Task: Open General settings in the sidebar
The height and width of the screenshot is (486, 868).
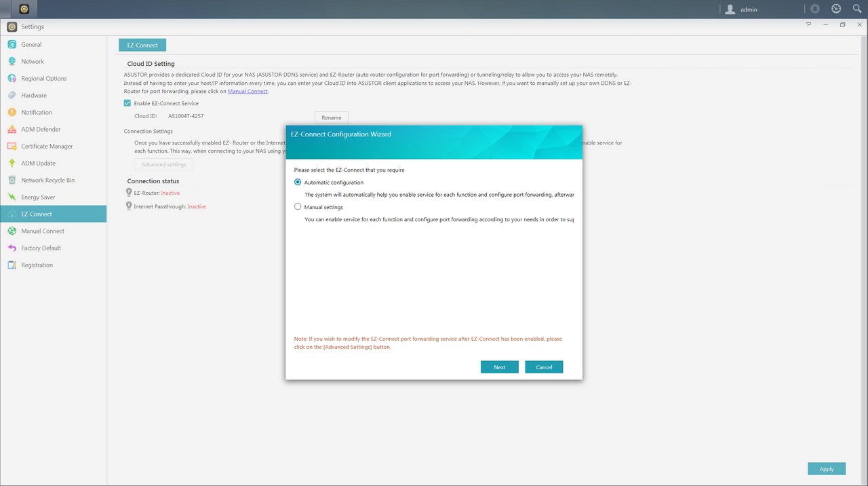Action: 54,44
